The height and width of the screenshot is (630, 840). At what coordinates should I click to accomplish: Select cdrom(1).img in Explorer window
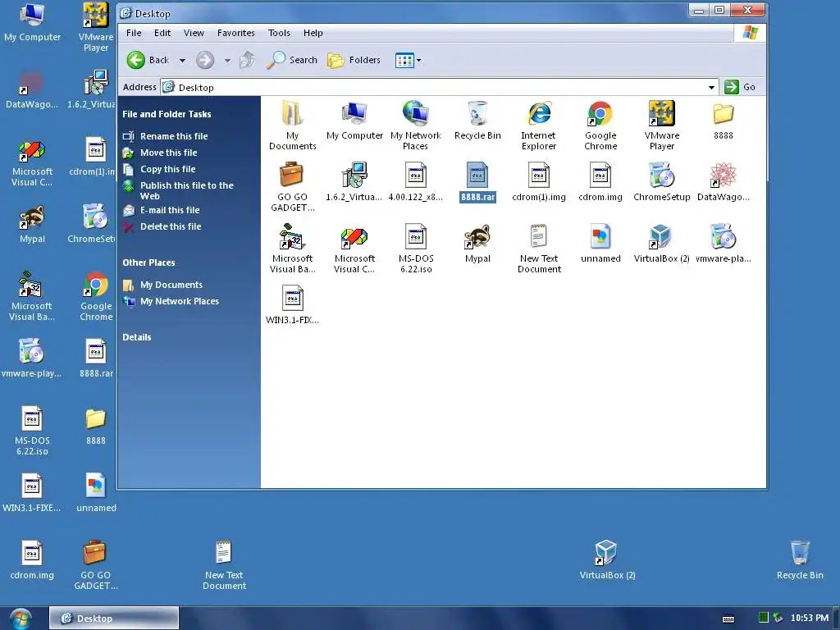pyautogui.click(x=538, y=181)
